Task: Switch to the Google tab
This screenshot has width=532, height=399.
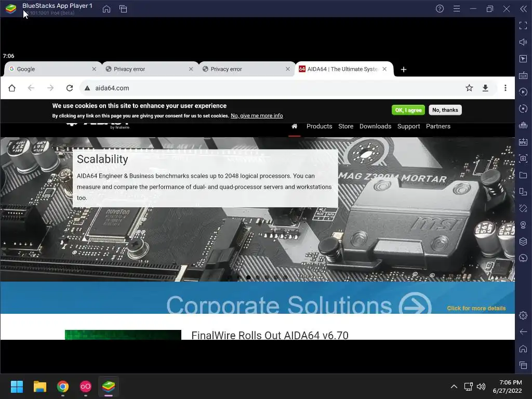Action: 52,69
